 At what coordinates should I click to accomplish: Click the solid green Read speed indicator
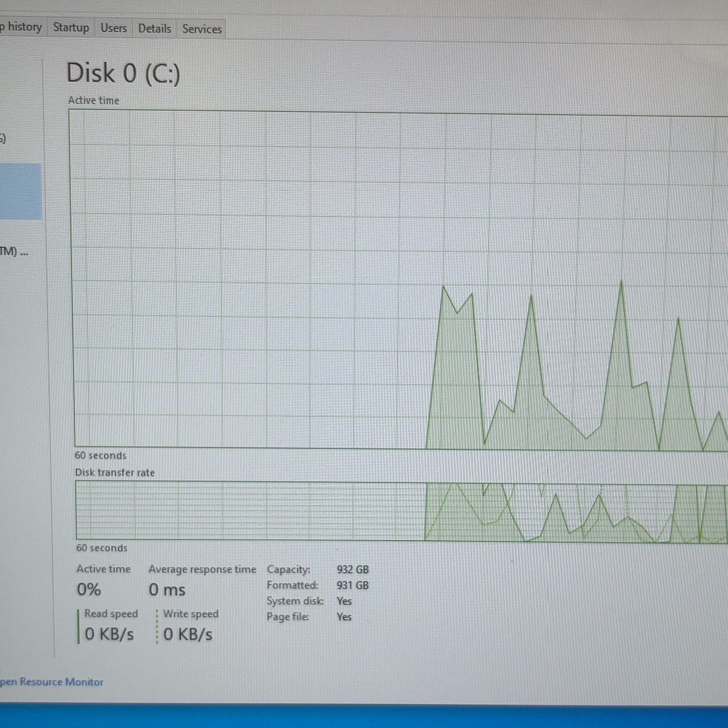tap(78, 626)
